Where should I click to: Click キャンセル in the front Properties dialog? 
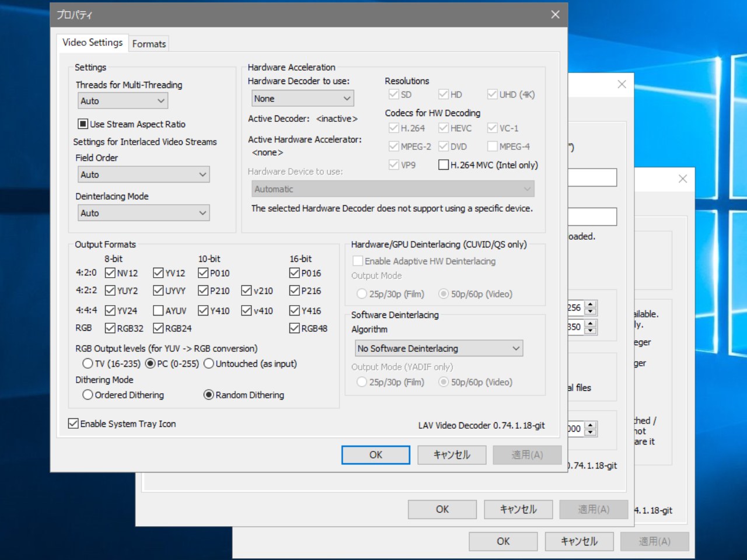click(452, 455)
